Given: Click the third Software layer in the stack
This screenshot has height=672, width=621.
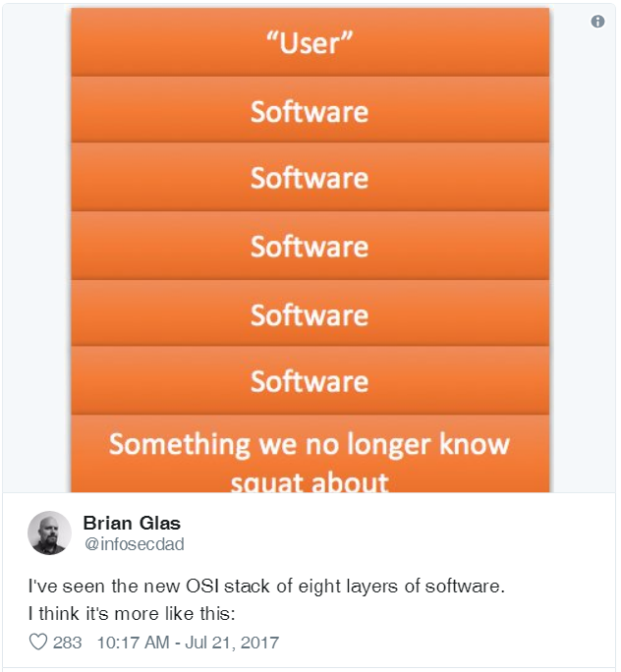Looking at the screenshot, I should coord(310,246).
